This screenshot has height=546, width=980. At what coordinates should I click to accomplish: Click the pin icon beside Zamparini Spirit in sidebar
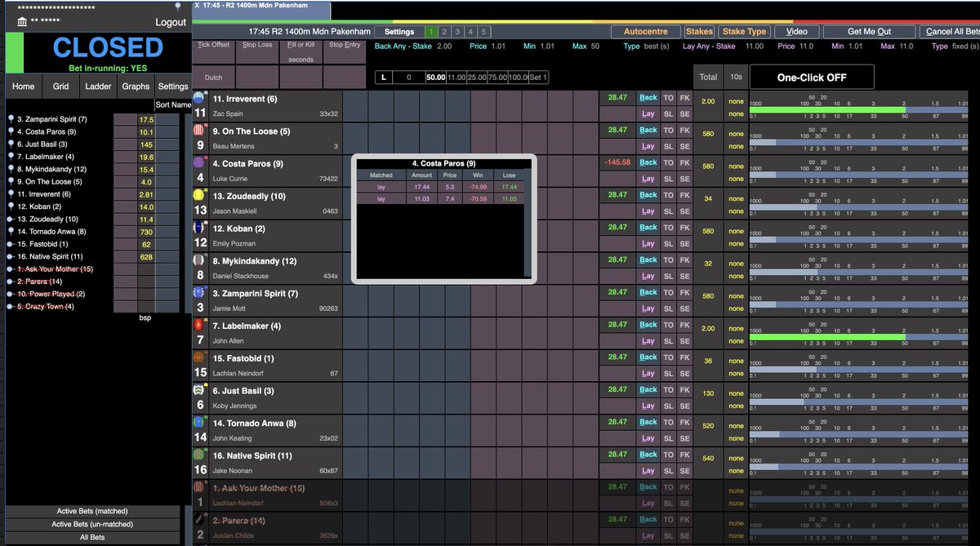click(x=11, y=119)
